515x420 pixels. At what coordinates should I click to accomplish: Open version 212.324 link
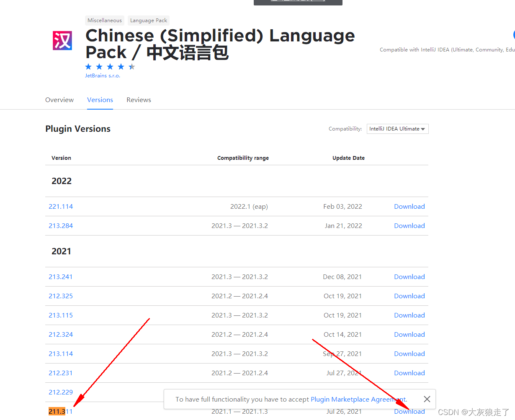click(x=61, y=335)
